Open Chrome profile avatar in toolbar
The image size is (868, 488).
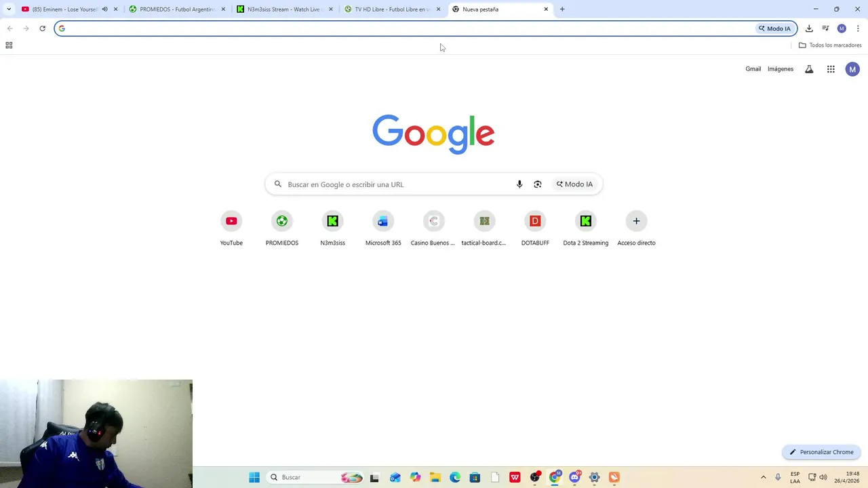tap(842, 28)
